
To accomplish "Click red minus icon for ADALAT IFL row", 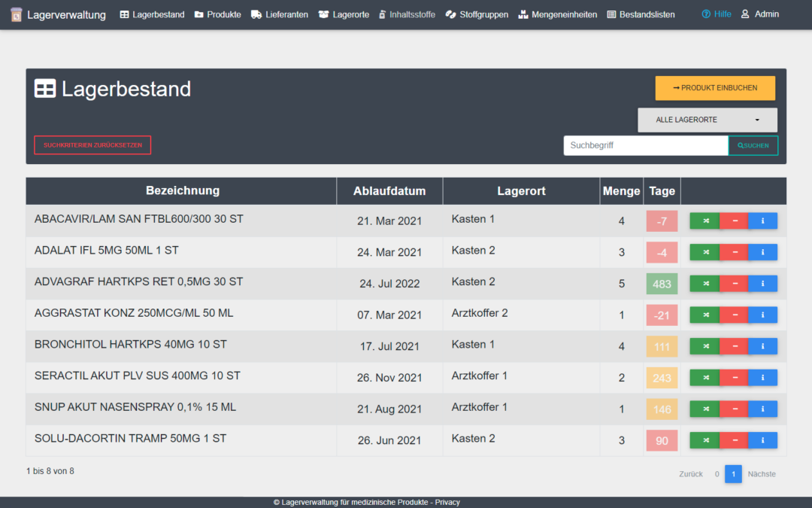I will pos(735,252).
